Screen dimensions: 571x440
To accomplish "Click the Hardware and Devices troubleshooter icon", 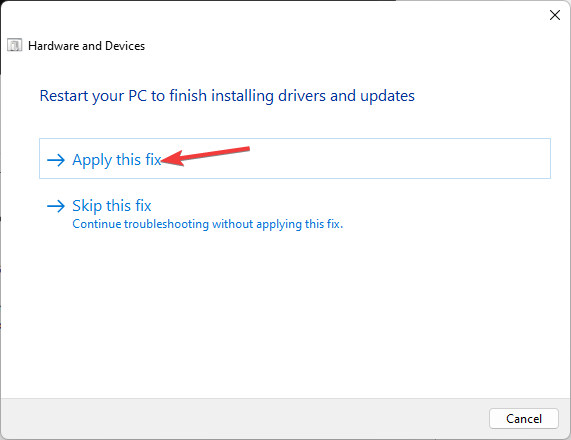I will click(15, 46).
